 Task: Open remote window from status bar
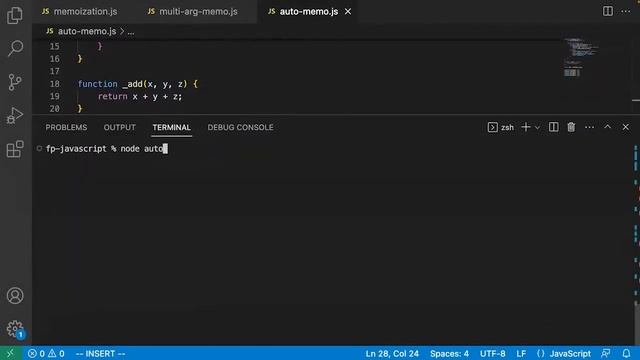[x=10, y=353]
